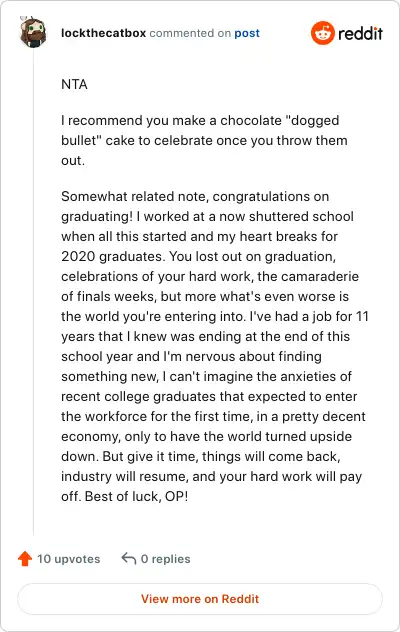Click the "View more on Reddit" button

pos(200,599)
